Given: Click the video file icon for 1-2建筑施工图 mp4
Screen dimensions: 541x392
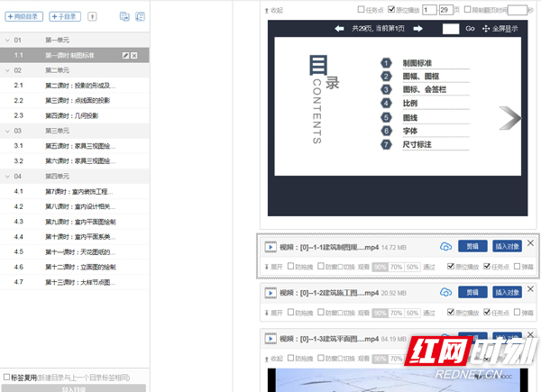Looking at the screenshot, I should coord(270,293).
